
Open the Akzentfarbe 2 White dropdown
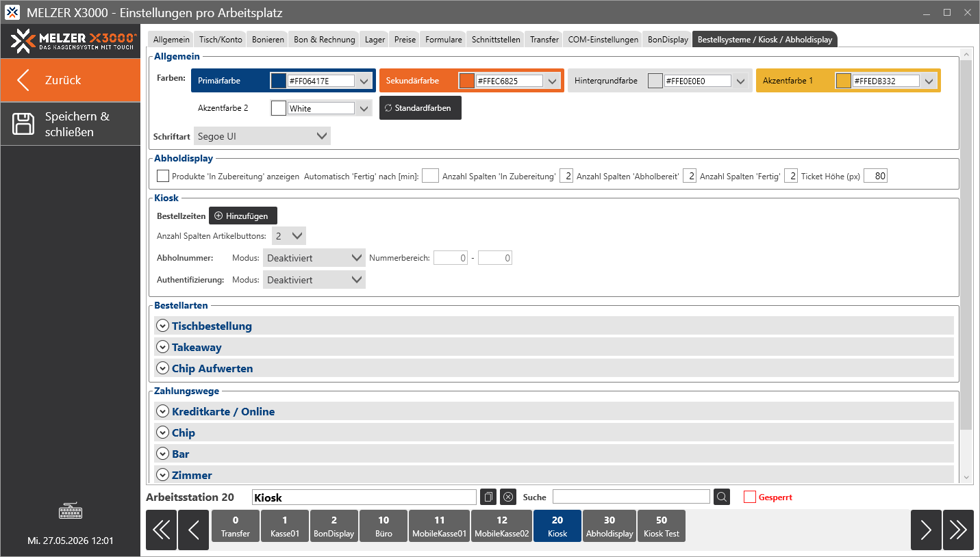click(x=364, y=108)
